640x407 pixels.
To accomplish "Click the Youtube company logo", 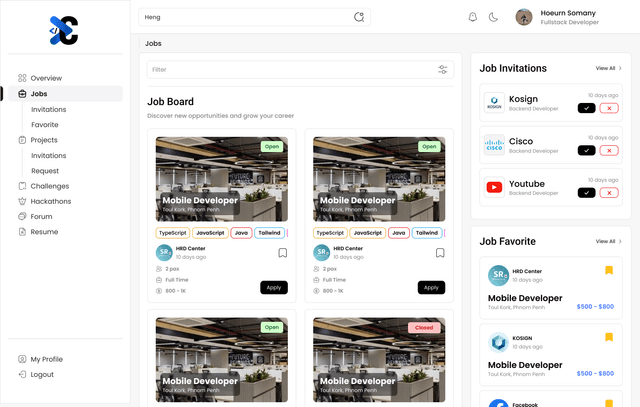I will [494, 187].
